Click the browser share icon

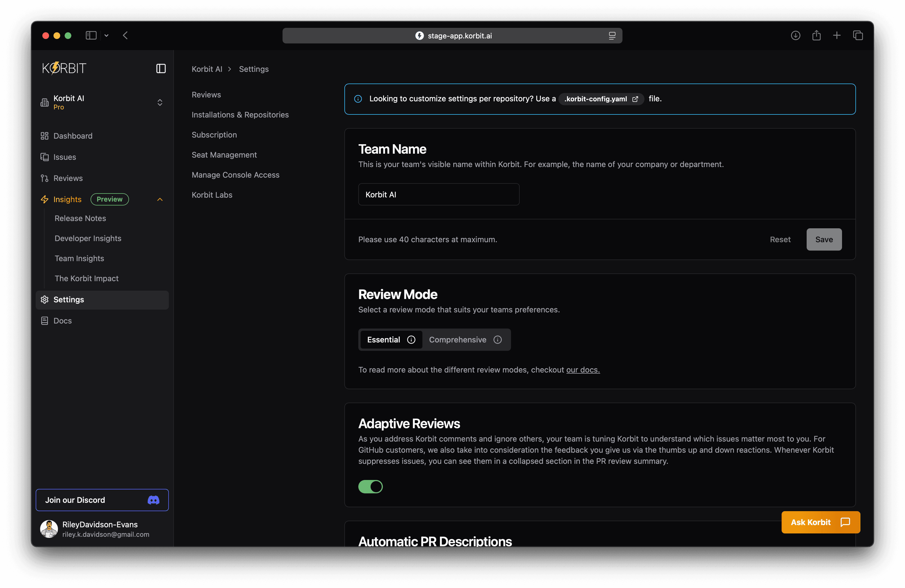click(816, 35)
